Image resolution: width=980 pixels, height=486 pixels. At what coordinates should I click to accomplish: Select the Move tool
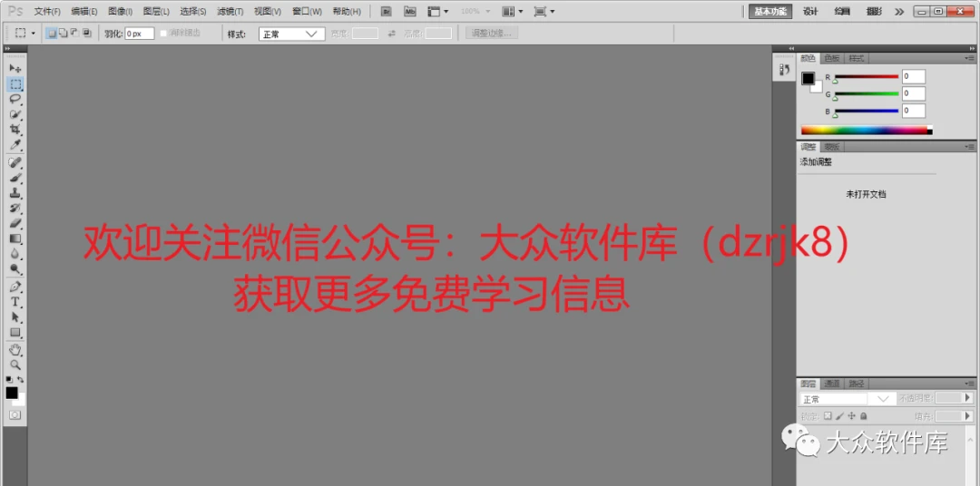pyautogui.click(x=15, y=68)
